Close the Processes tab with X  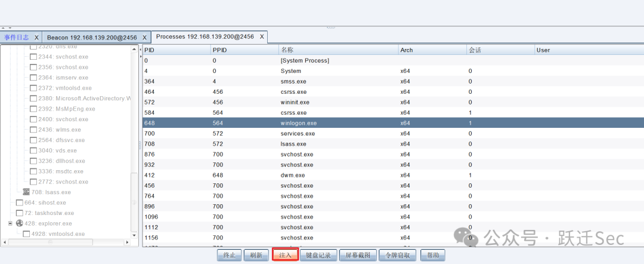tap(262, 36)
